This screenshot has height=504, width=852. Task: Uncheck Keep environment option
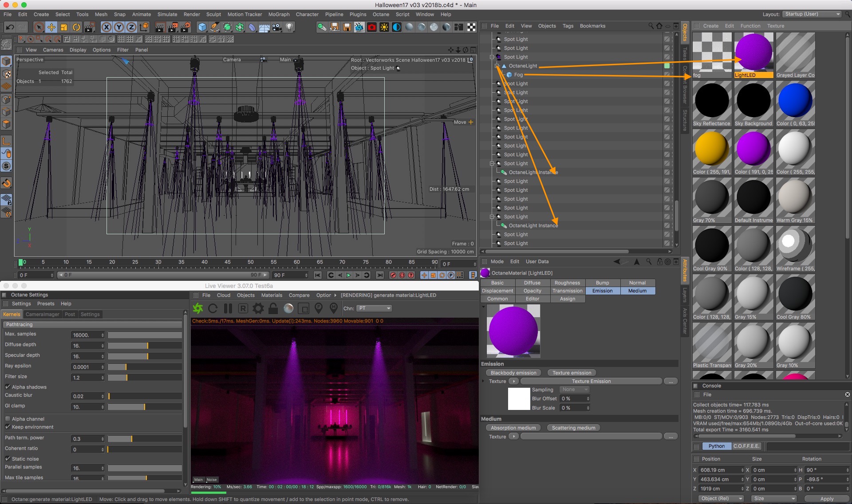8,427
